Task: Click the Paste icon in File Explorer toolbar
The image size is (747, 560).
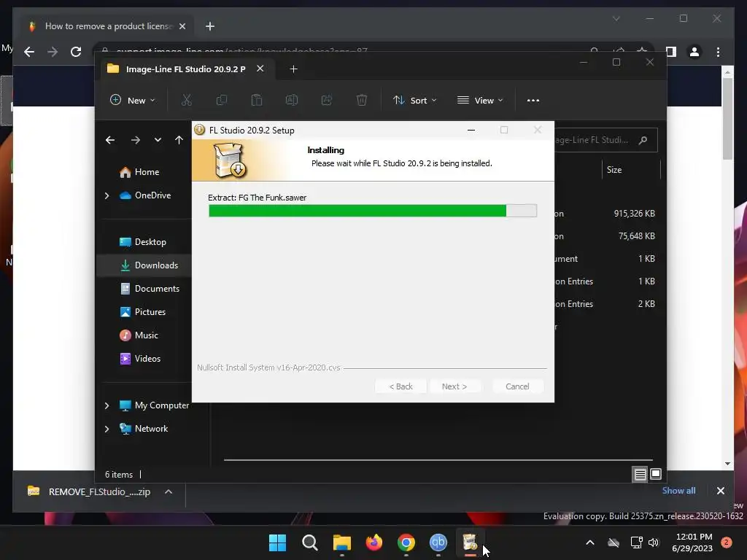Action: (x=256, y=100)
